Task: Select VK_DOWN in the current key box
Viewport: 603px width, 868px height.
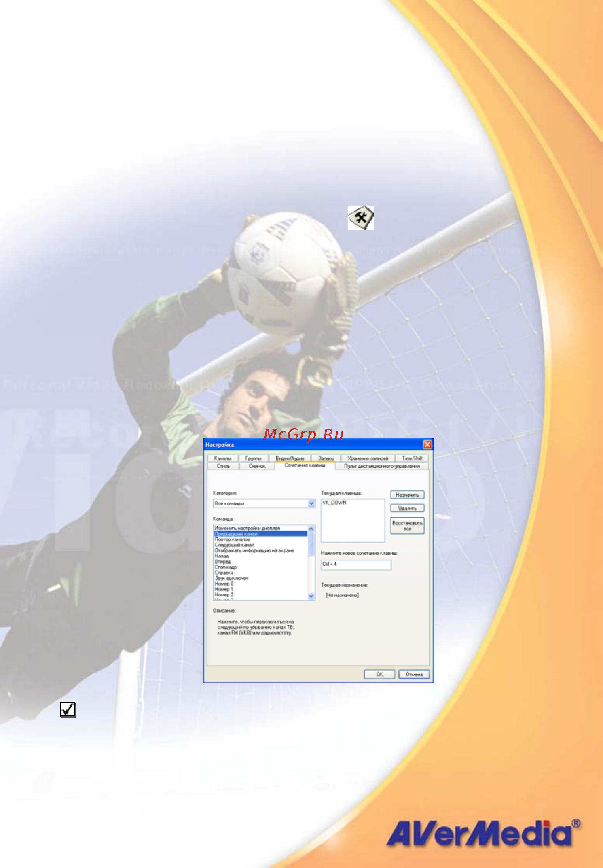Action: [x=334, y=503]
